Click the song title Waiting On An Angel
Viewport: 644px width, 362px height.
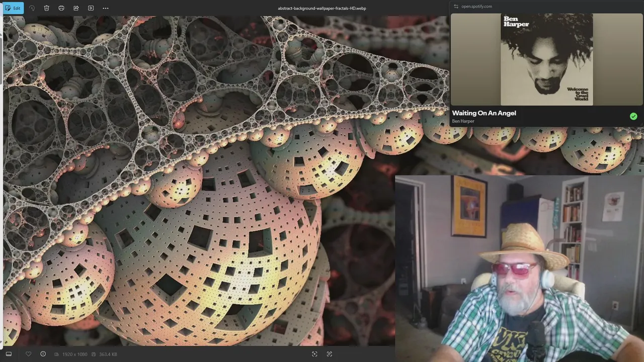(484, 113)
